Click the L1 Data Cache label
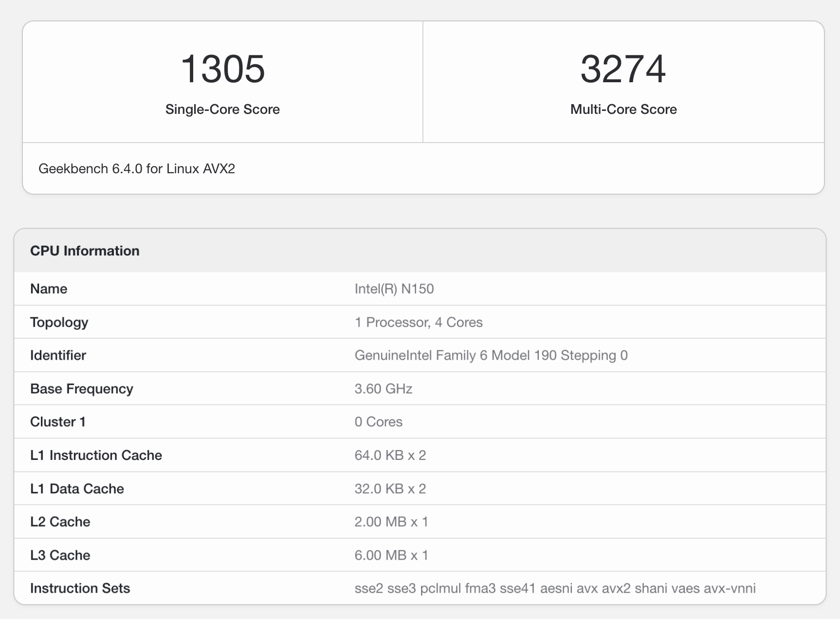The image size is (840, 619). 77,489
